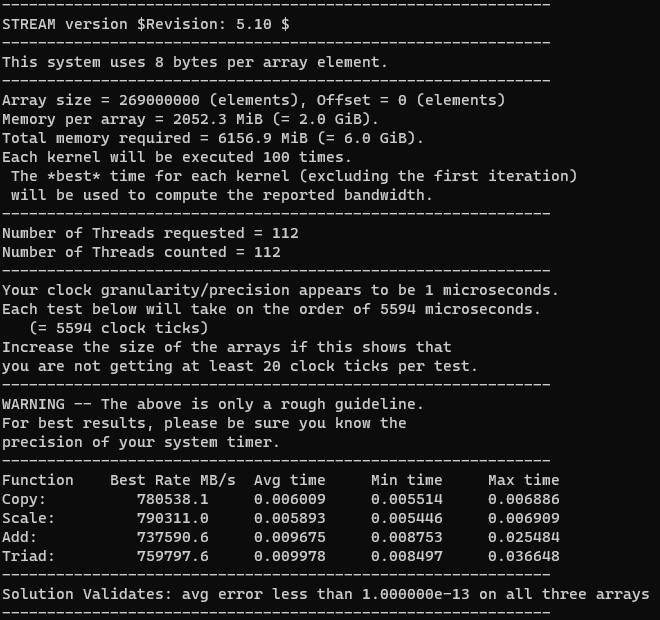This screenshot has width=660, height=620.
Task: Click the "8 bytes per array element" line
Action: 195,62
